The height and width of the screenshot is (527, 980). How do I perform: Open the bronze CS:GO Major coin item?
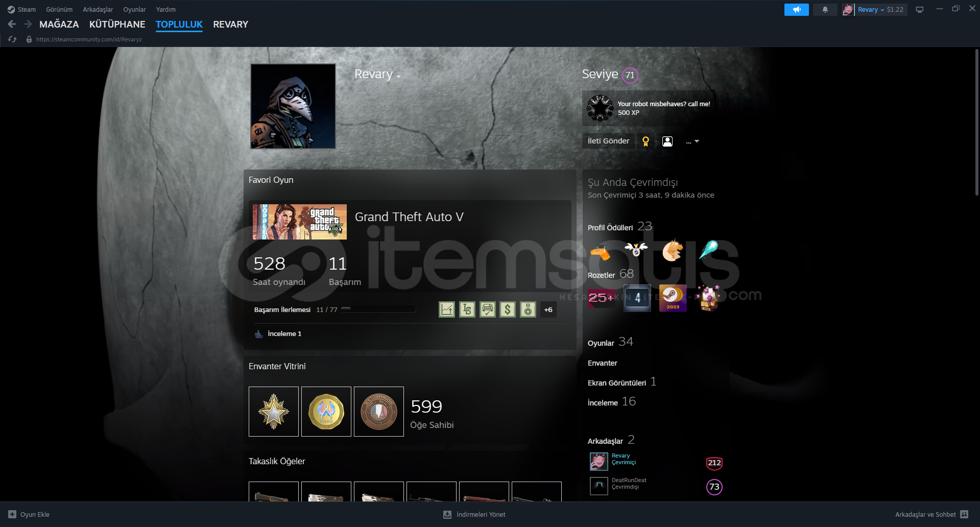tap(379, 412)
